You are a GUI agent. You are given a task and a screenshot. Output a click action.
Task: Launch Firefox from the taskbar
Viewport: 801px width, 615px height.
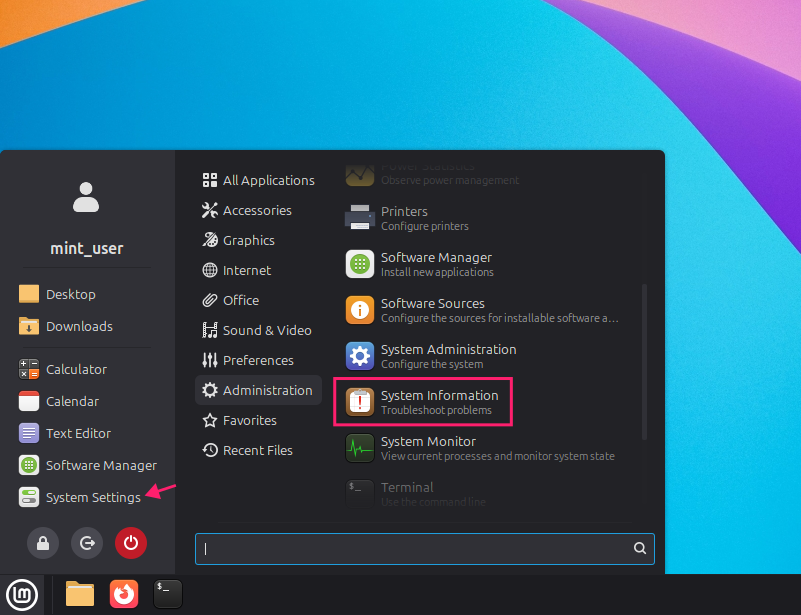(124, 594)
